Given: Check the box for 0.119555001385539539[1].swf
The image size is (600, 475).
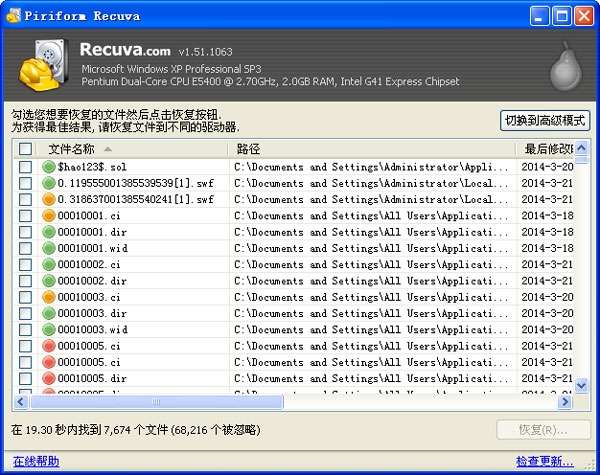Looking at the screenshot, I should point(25,183).
